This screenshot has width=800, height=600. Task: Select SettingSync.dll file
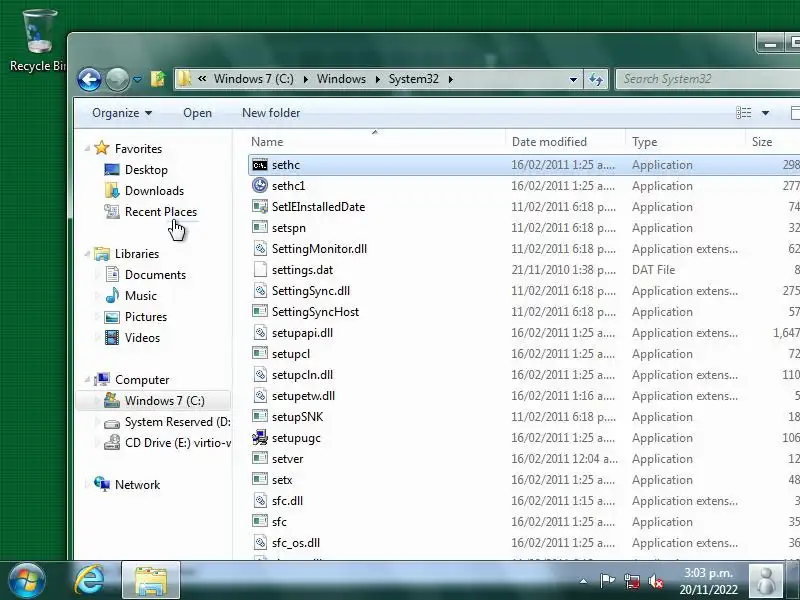pyautogui.click(x=311, y=291)
